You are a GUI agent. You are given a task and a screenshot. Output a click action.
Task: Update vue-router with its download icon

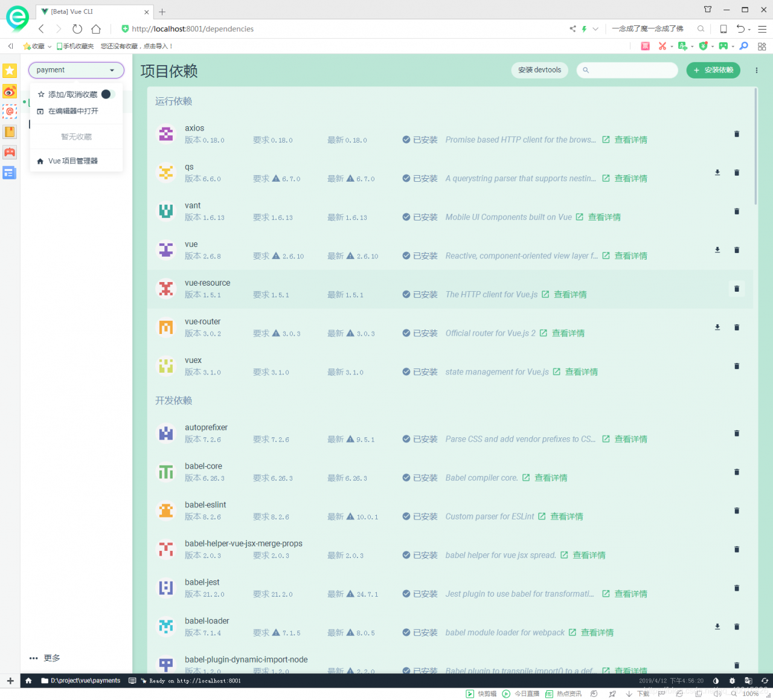717,327
